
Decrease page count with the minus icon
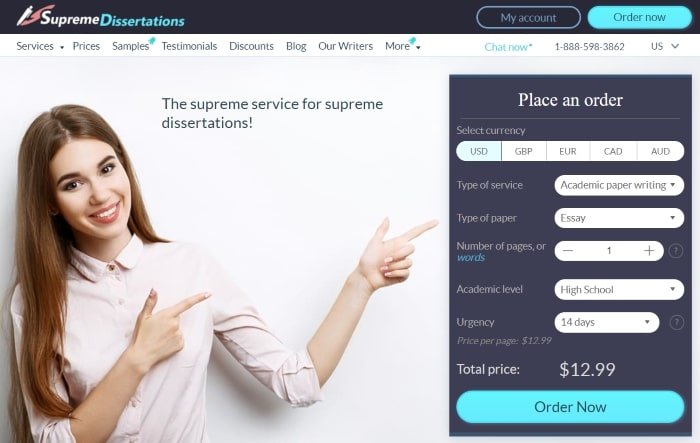point(568,251)
